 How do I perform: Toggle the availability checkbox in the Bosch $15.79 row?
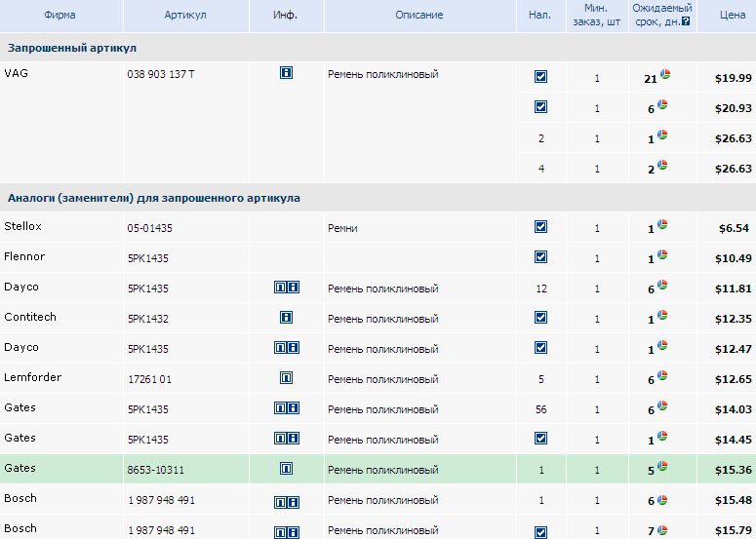pyautogui.click(x=541, y=532)
